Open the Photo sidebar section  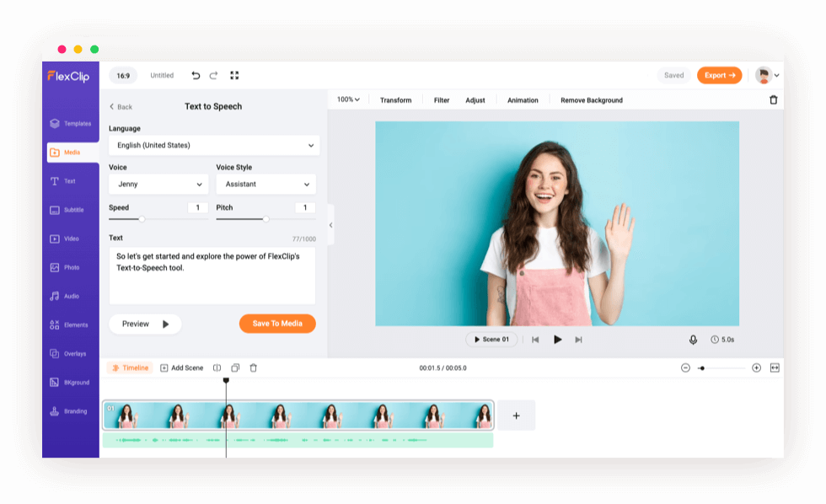[65, 267]
